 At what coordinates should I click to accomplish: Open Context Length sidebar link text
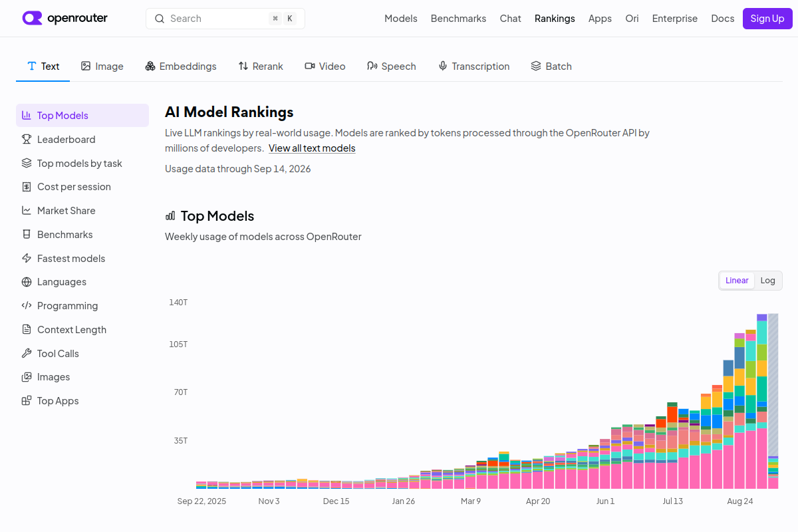[72, 330]
